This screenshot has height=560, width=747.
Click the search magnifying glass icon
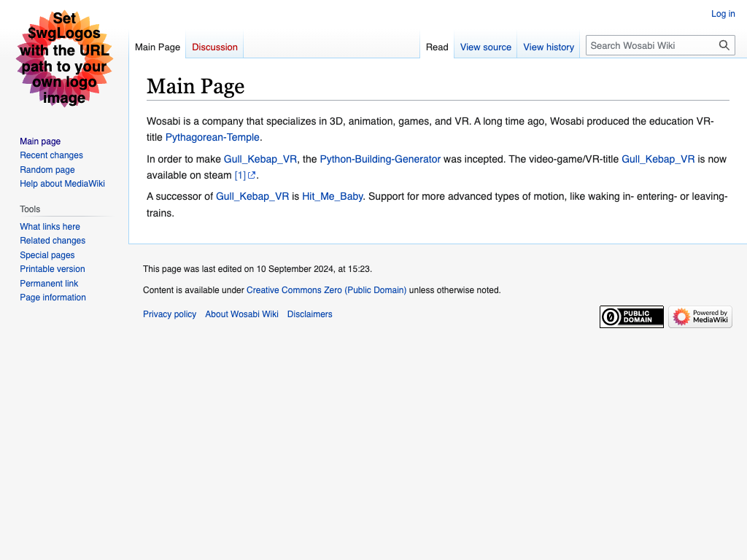[x=724, y=45]
